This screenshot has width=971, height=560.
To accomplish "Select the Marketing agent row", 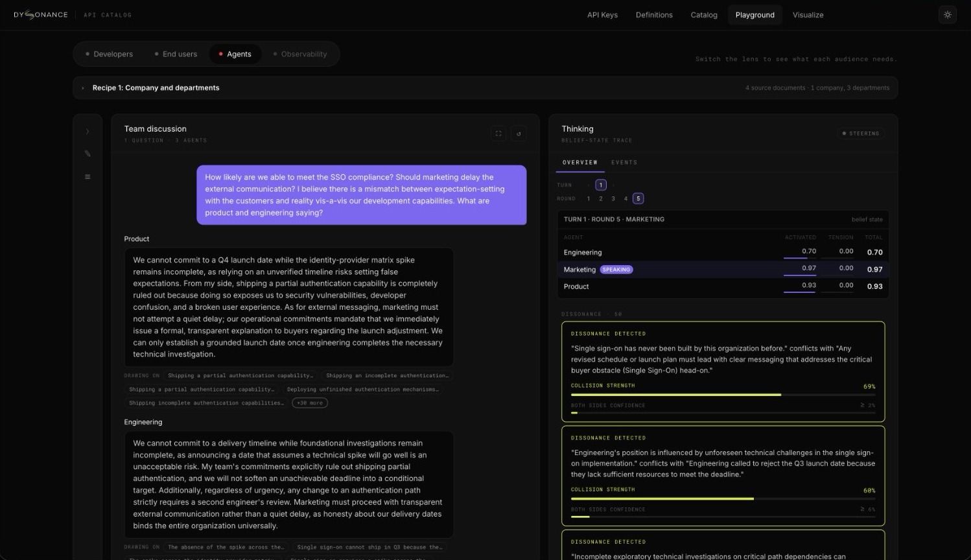I will point(723,270).
